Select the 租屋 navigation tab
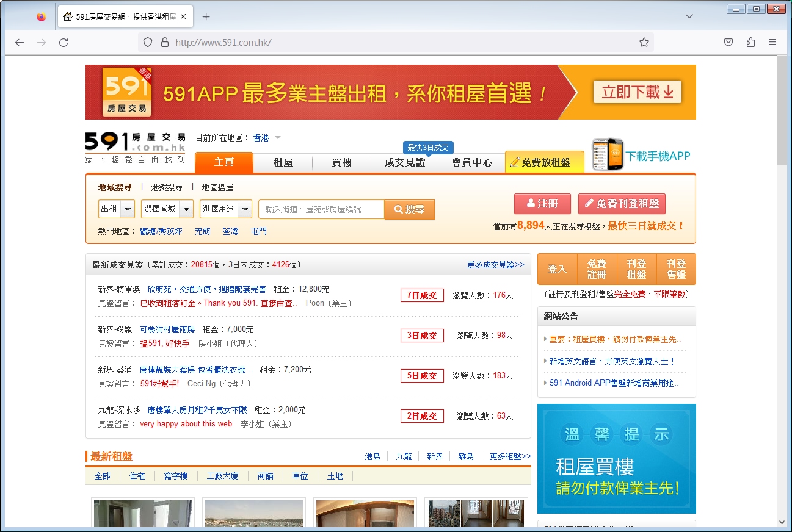This screenshot has height=532, width=792. tap(283, 163)
